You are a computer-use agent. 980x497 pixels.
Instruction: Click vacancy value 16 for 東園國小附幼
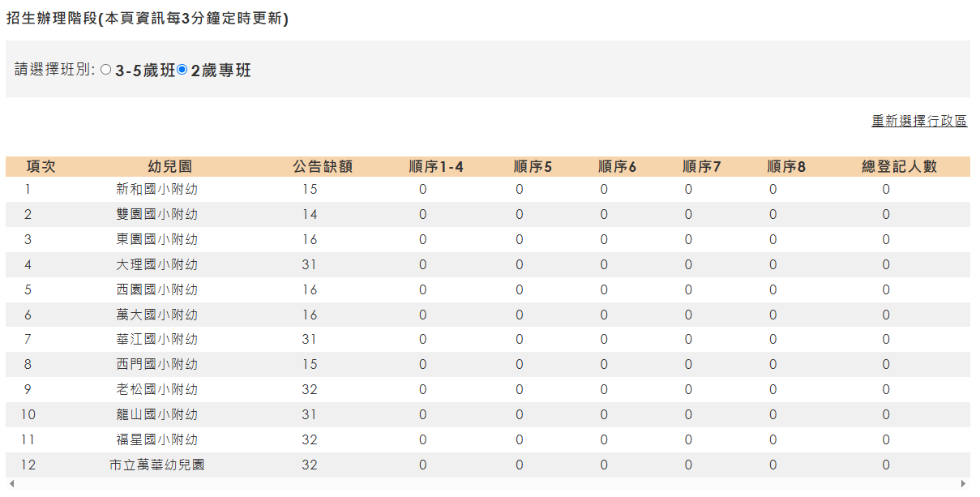coord(310,239)
